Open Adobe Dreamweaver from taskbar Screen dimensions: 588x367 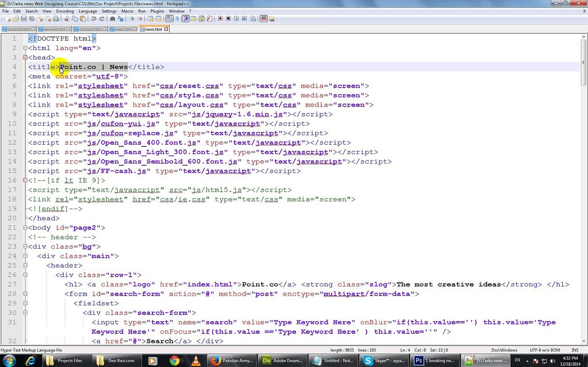[282, 360]
